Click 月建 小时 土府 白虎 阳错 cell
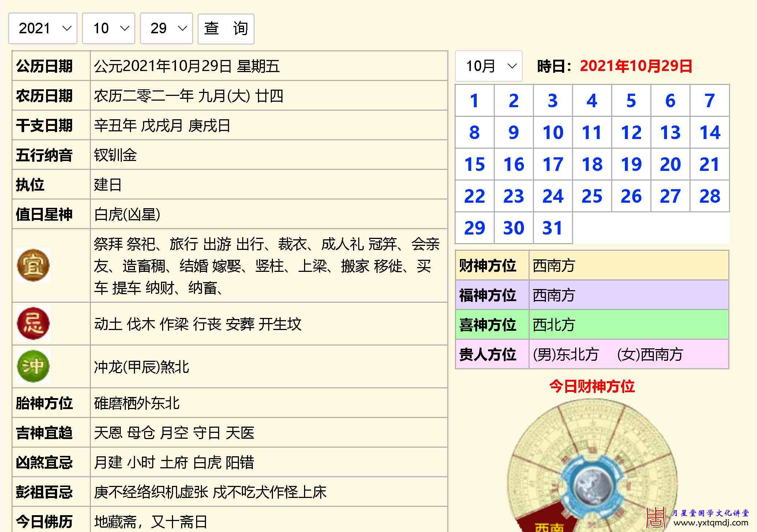 tap(269, 462)
